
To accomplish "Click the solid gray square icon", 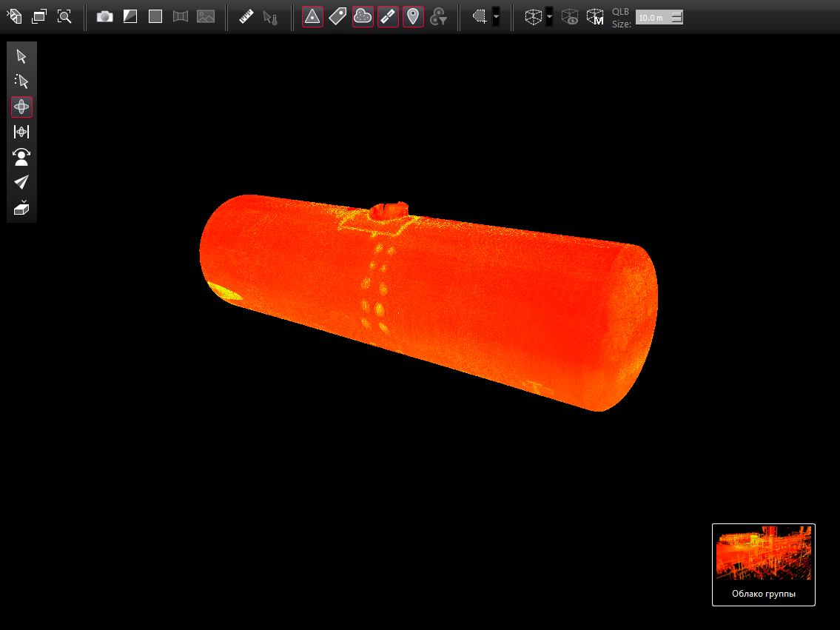I will point(155,16).
